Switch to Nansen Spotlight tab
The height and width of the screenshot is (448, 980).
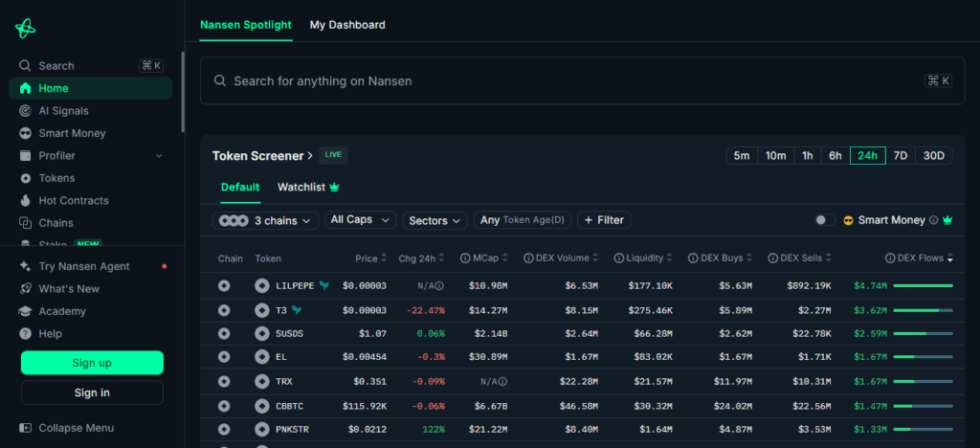click(x=246, y=25)
